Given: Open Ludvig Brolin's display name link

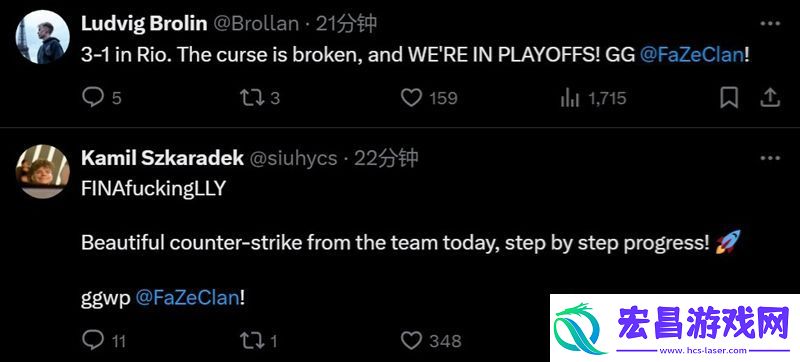Looking at the screenshot, I should tap(144, 23).
